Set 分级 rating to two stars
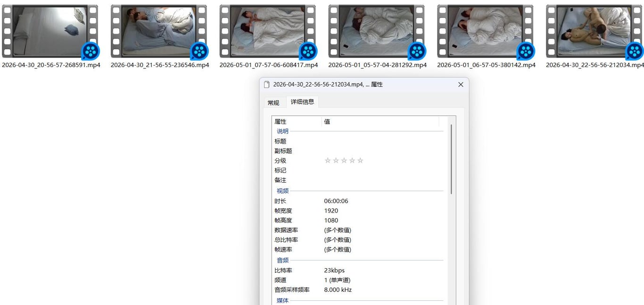Screen dimensions: 644x305 pyautogui.click(x=336, y=161)
